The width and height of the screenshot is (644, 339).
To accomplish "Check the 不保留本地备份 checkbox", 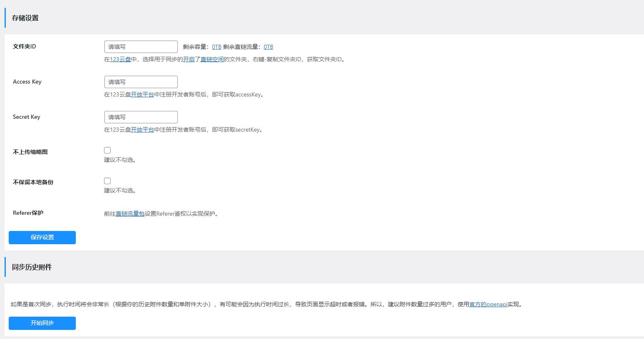I will tap(107, 181).
